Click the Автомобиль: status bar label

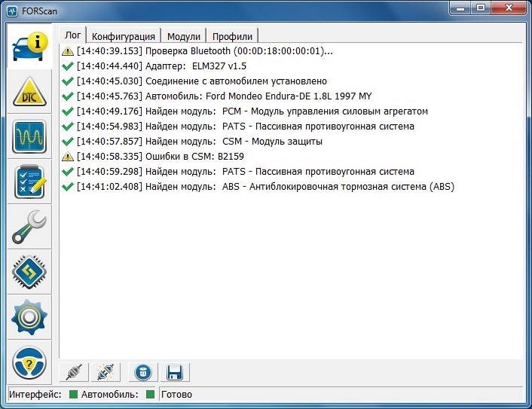(x=109, y=395)
